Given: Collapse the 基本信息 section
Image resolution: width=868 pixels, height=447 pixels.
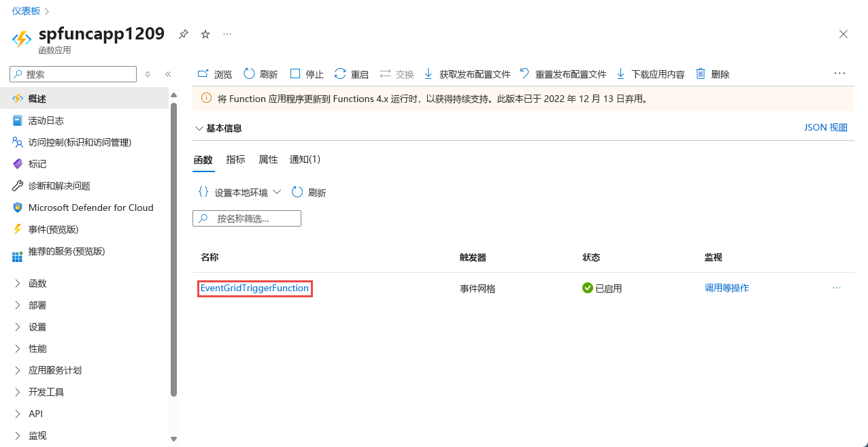Looking at the screenshot, I should point(199,128).
